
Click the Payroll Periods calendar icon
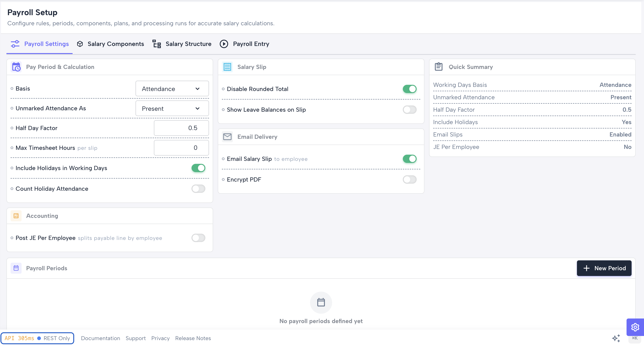[16, 268]
